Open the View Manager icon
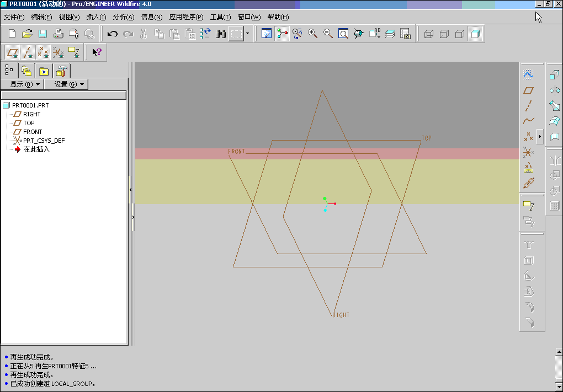The image size is (563, 392). (x=405, y=34)
